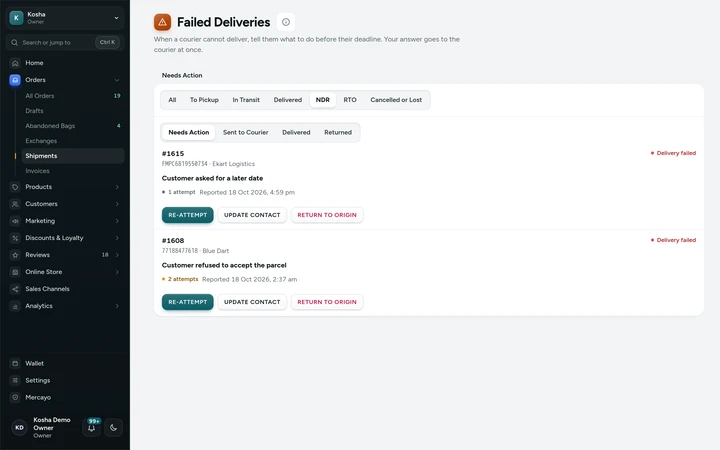Click the 2 attempts label

coord(180,279)
